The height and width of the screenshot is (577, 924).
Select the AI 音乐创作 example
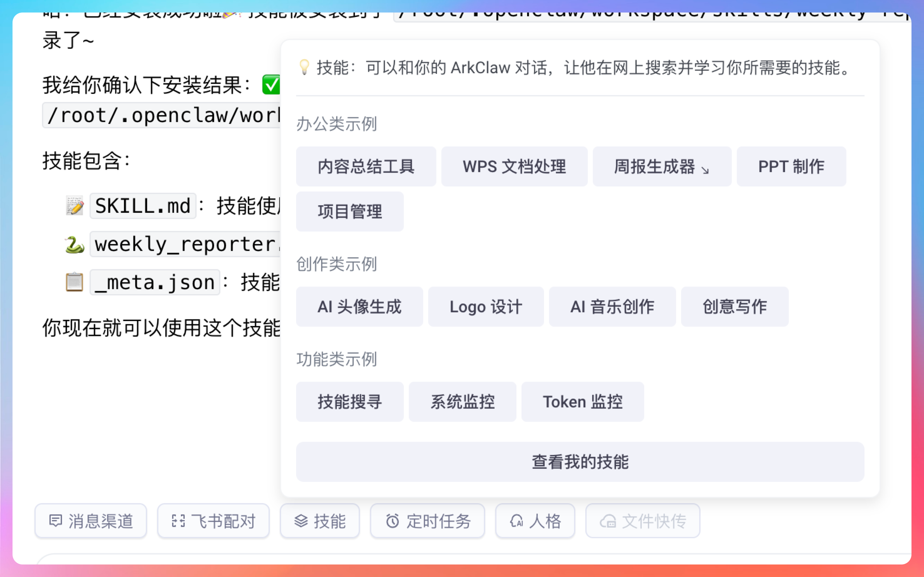(612, 307)
